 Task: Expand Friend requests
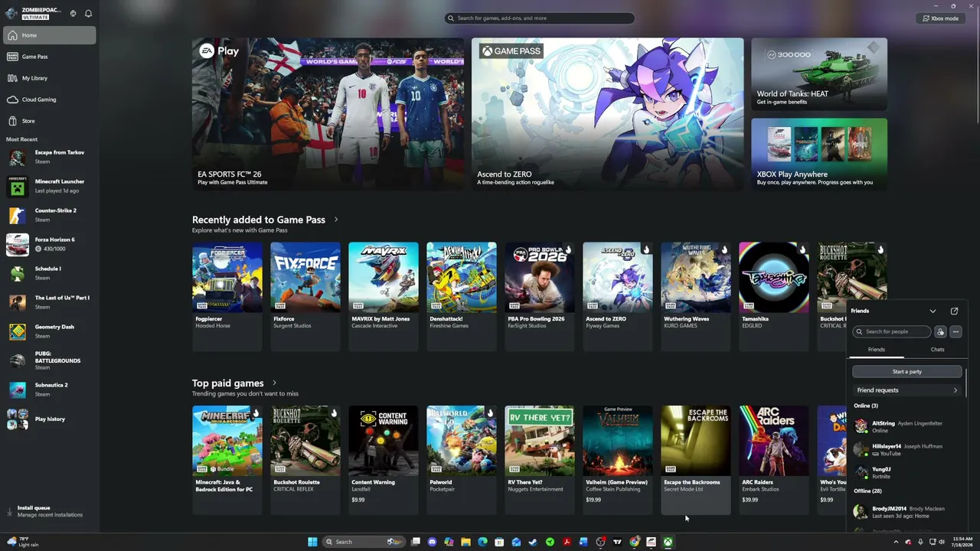coord(907,390)
